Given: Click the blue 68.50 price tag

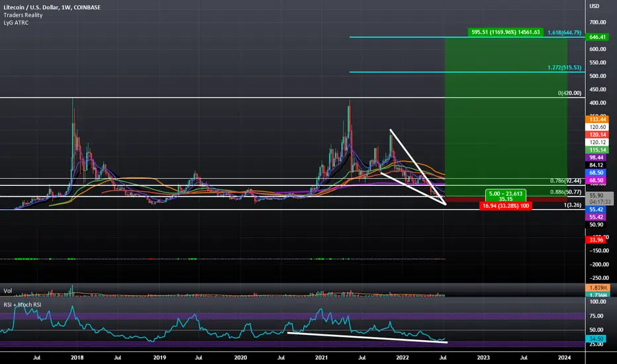Looking at the screenshot, I should click(597, 173).
